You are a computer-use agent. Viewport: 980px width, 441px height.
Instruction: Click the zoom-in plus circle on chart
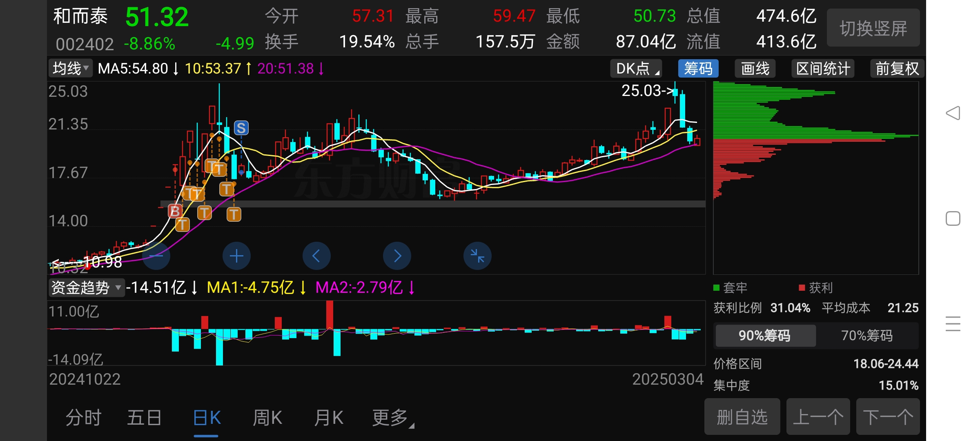pos(236,256)
